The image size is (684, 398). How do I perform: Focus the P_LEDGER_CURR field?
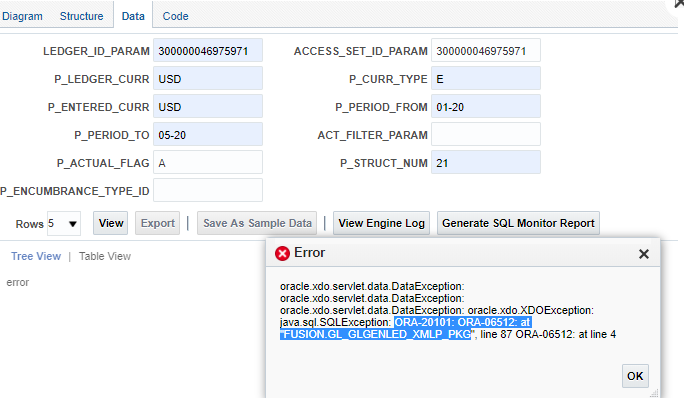tap(208, 79)
